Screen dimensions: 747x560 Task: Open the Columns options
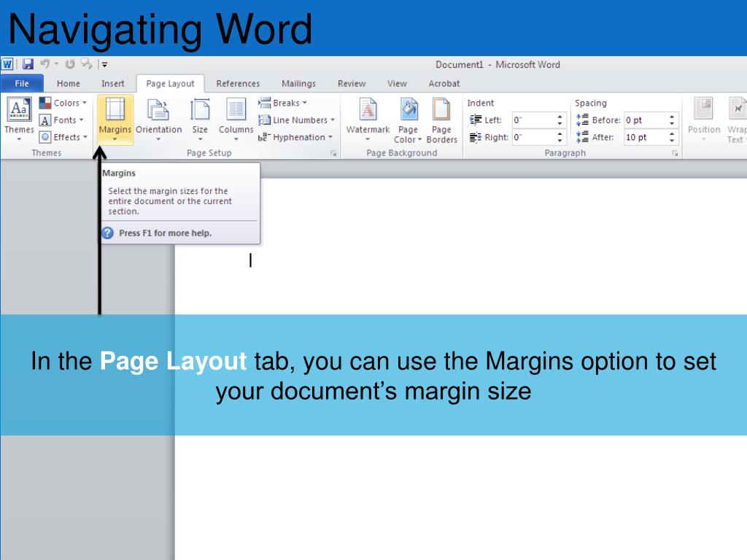point(236,120)
